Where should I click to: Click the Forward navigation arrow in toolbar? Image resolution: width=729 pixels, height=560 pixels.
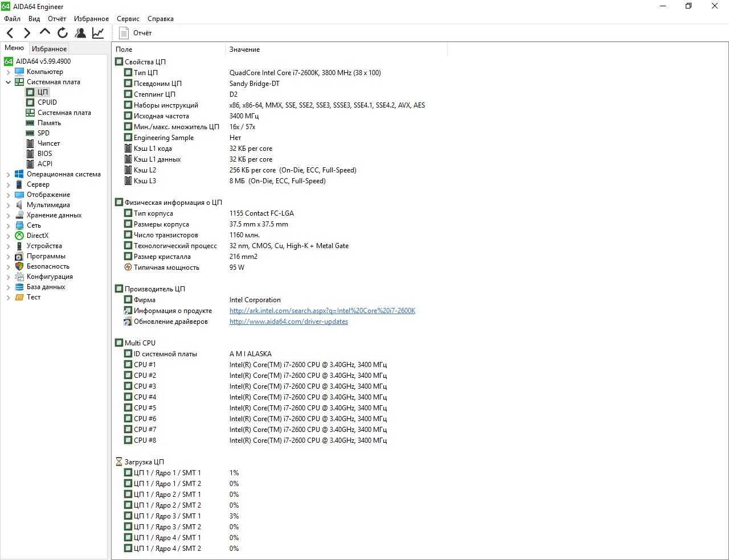(x=27, y=33)
